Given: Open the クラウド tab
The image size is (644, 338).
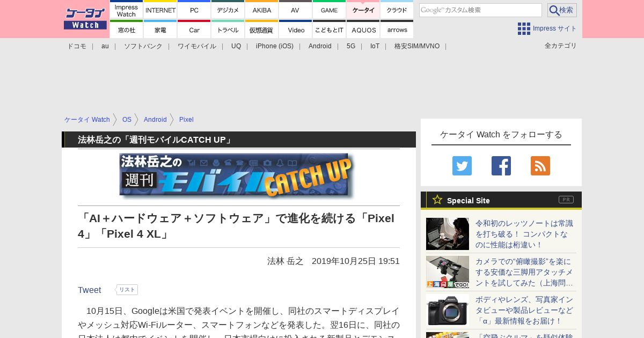Looking at the screenshot, I should (397, 10).
